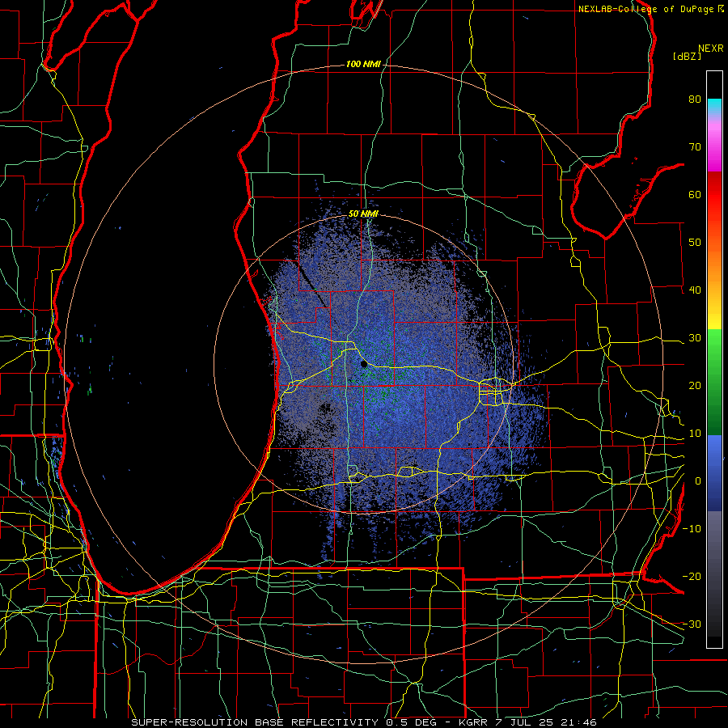Click the black KGRR radar site dot
The image size is (728, 728).
click(x=364, y=365)
